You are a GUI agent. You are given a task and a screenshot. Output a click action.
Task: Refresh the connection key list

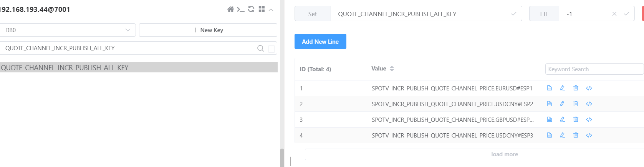click(x=251, y=9)
